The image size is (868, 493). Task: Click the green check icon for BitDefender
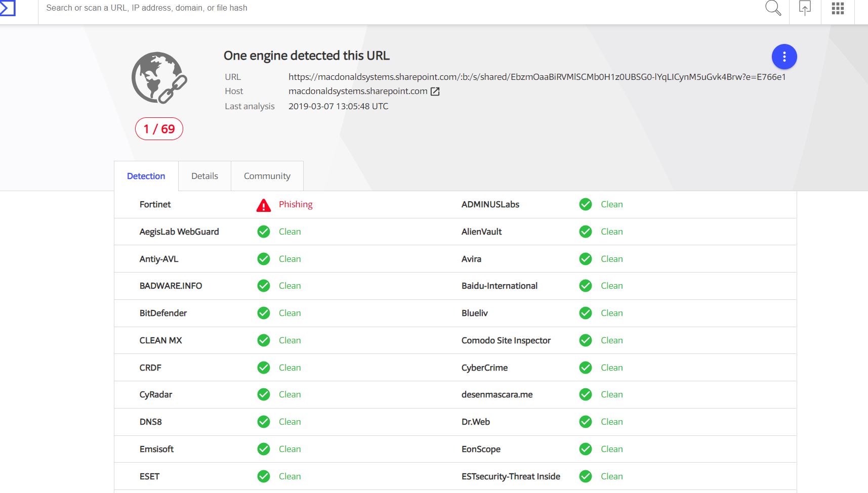point(264,313)
